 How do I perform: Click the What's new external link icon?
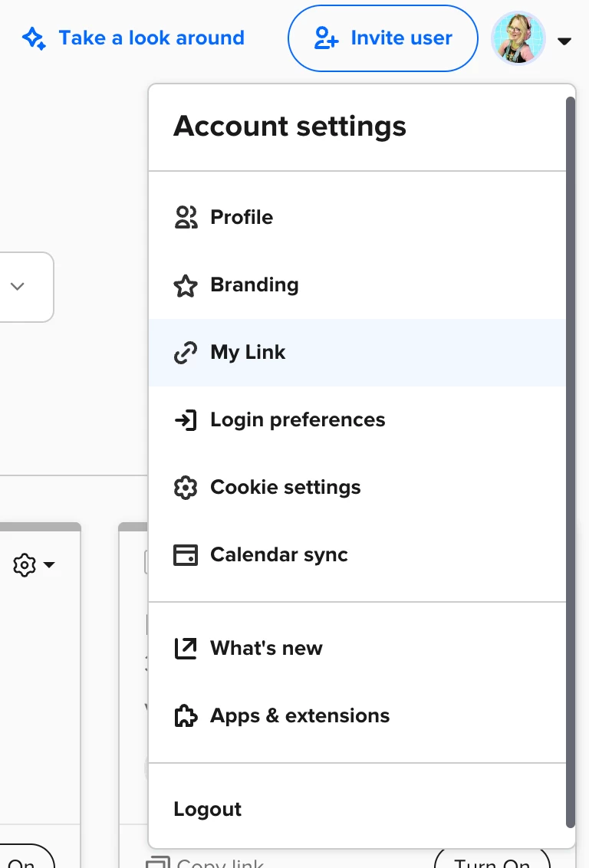pos(186,648)
